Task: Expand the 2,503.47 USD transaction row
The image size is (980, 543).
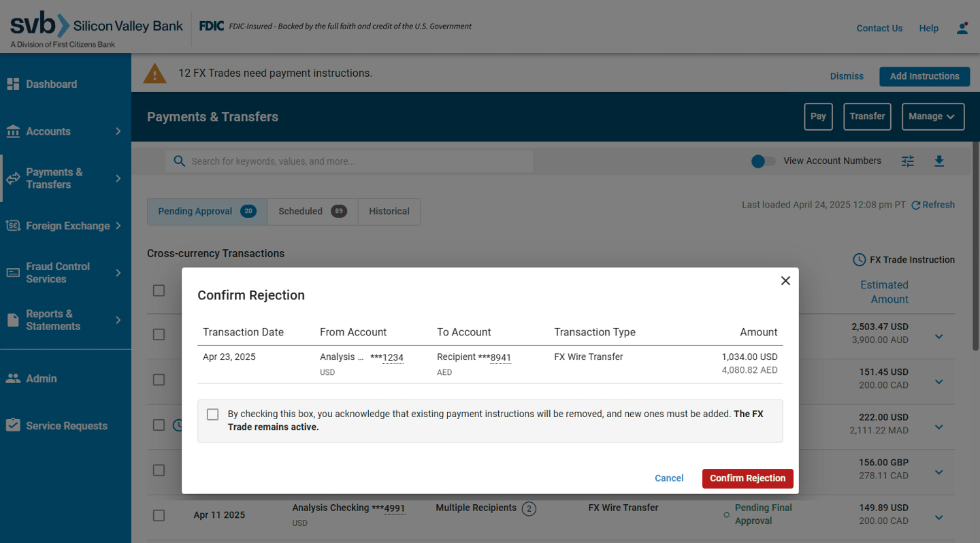Action: [939, 336]
